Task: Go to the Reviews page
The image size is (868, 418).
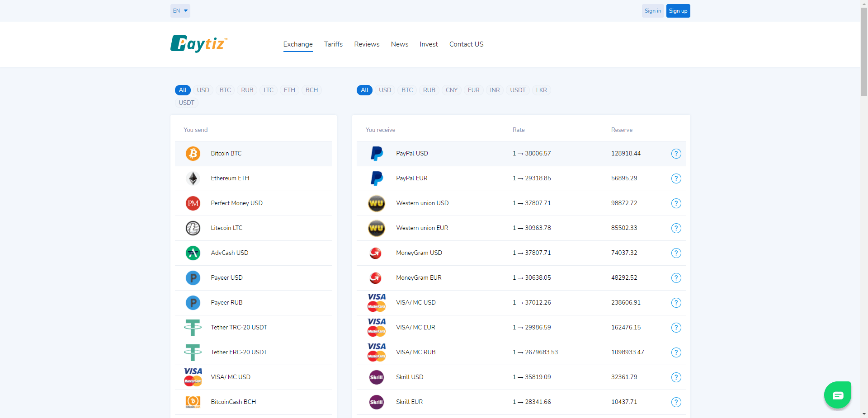Action: 367,44
